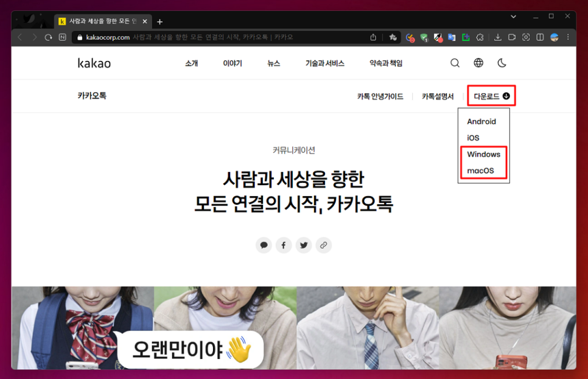Toggle dark mode with the moon icon
Viewport: 588px width, 379px height.
[502, 63]
